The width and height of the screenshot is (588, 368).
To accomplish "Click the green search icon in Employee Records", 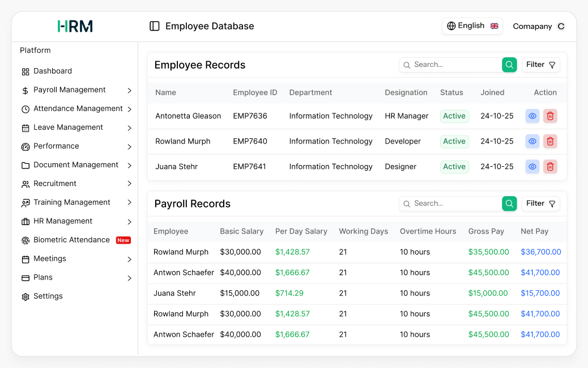I will point(509,65).
